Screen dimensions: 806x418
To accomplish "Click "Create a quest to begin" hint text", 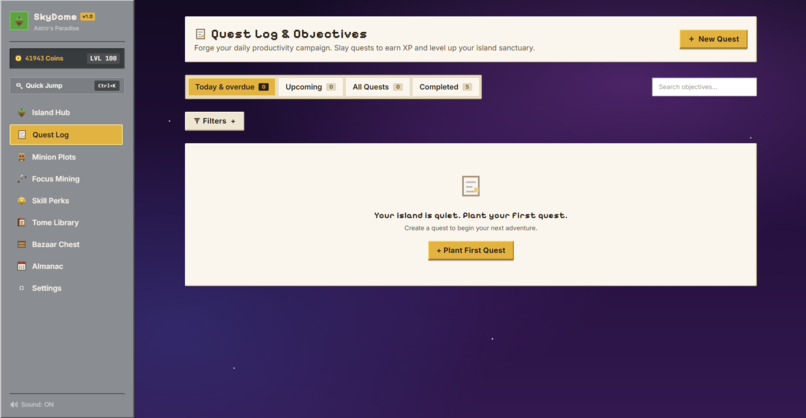I will point(471,228).
